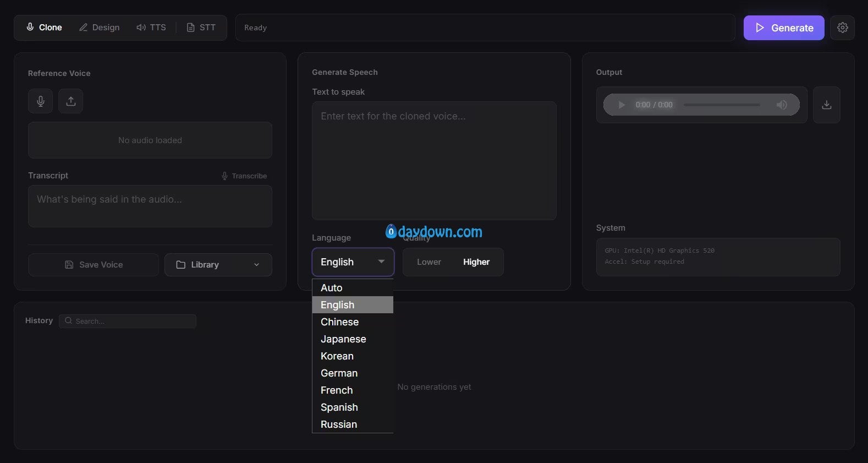Click the Save Voice button
The width and height of the screenshot is (868, 463).
click(94, 265)
